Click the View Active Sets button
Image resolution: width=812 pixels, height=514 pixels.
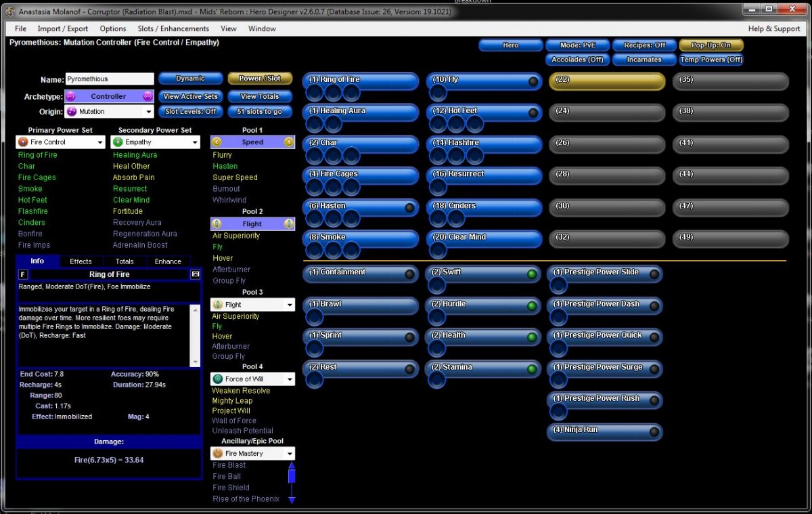coord(191,96)
